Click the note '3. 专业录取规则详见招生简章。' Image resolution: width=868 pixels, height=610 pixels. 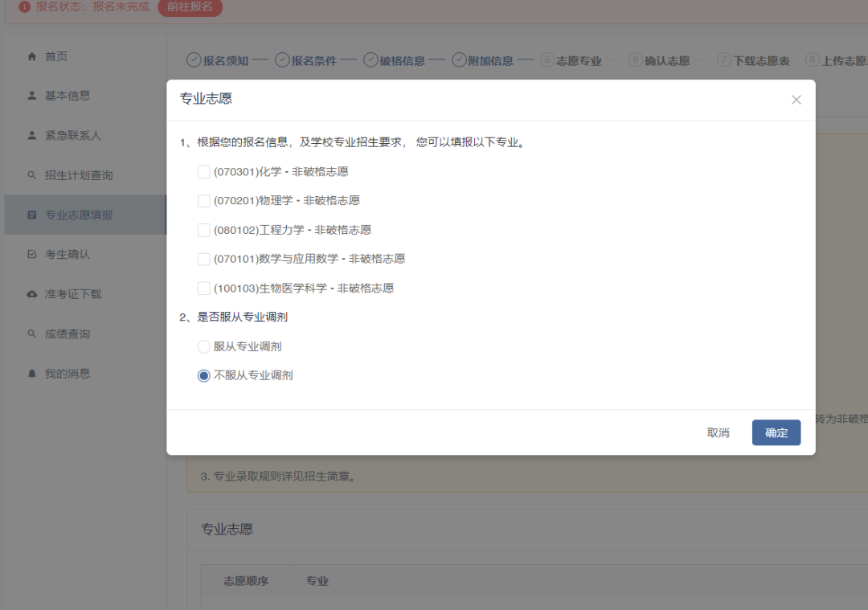coord(278,476)
